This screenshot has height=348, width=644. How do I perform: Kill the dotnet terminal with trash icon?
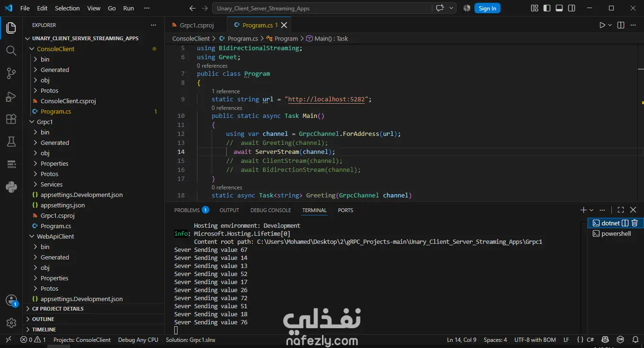point(635,223)
